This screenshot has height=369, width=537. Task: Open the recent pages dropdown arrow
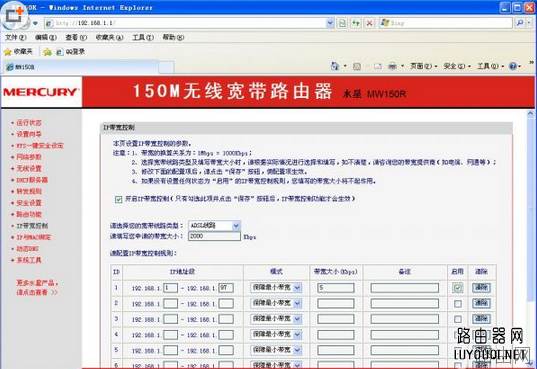pyautogui.click(x=35, y=23)
